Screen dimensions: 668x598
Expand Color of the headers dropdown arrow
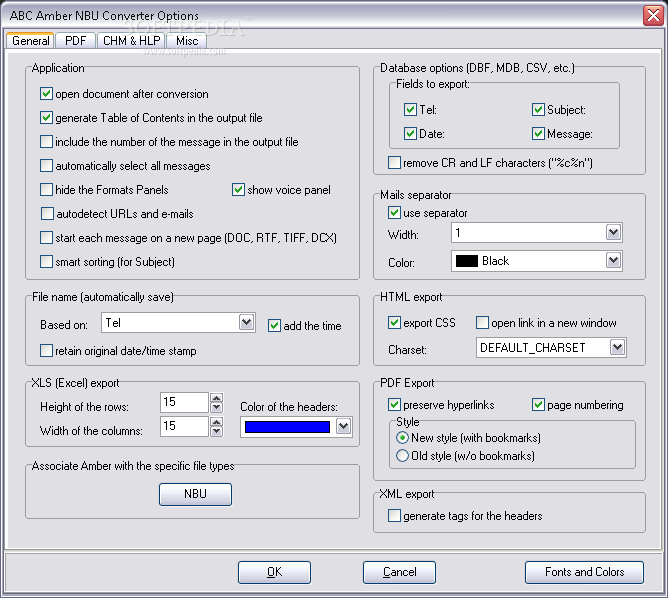coord(343,426)
